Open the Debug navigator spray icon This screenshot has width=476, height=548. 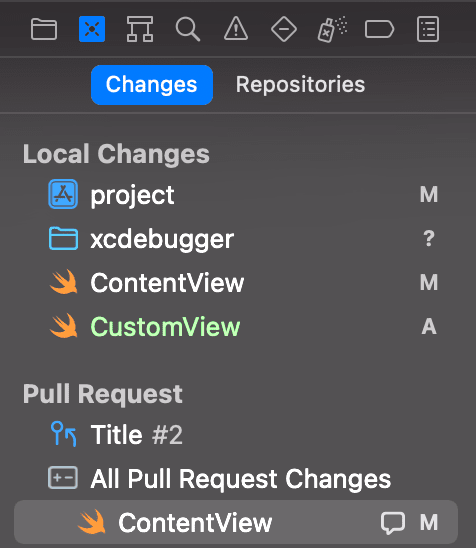[x=332, y=29]
